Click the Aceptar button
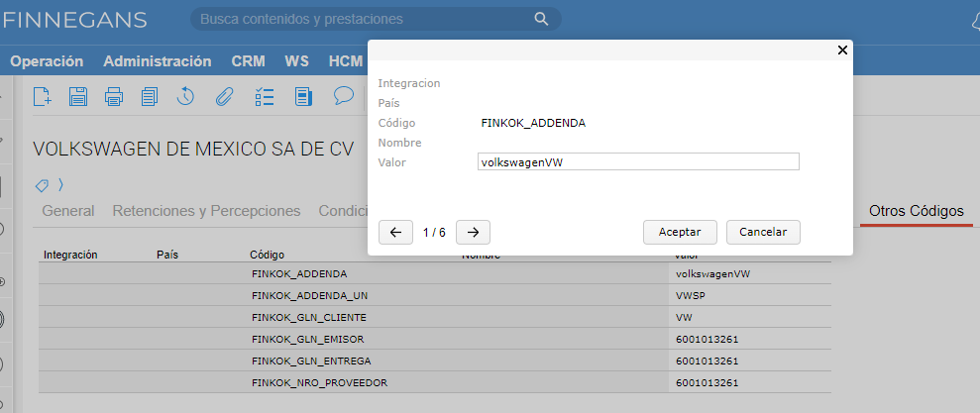 pyautogui.click(x=680, y=232)
